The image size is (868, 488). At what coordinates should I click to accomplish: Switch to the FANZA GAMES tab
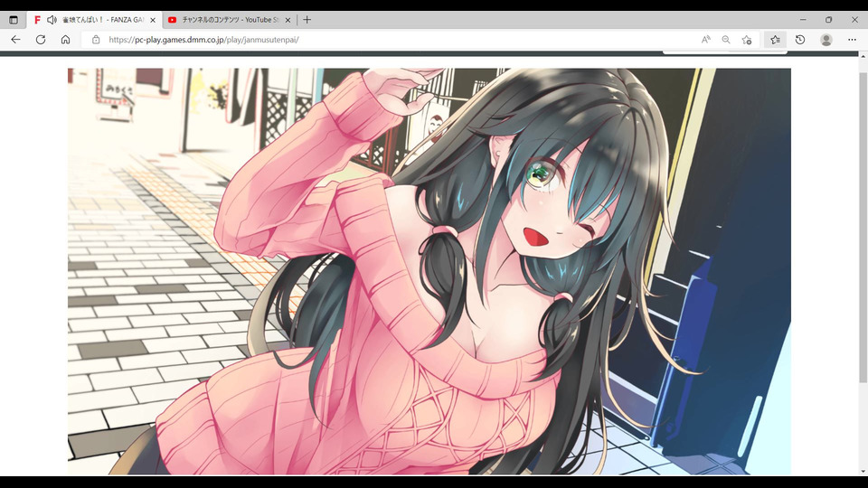coord(95,20)
